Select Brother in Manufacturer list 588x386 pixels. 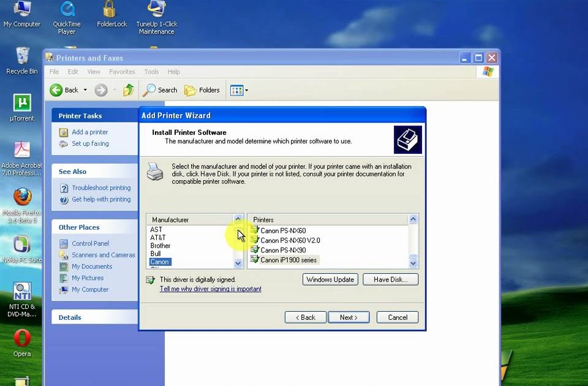tap(160, 246)
